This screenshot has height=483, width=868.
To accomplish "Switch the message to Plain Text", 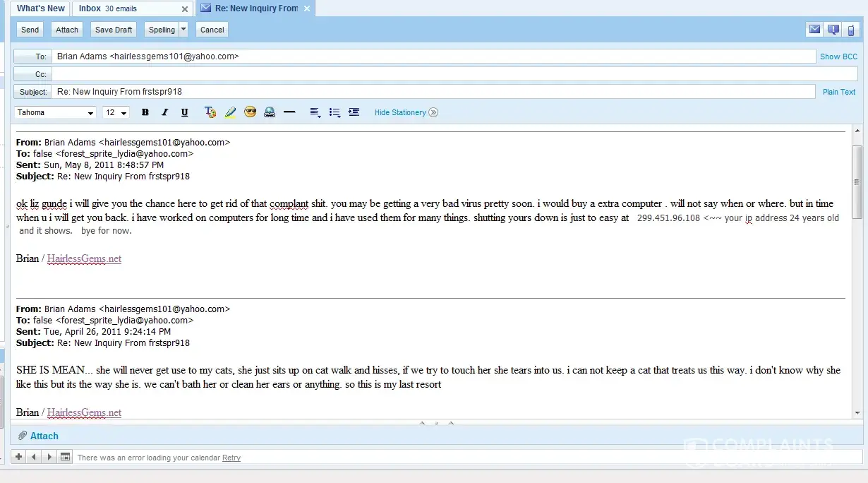I will 838,92.
